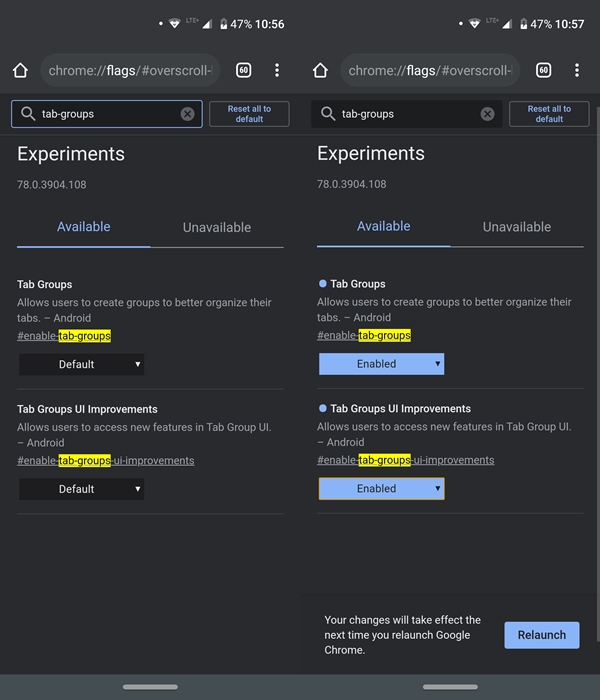Open three-dot overflow menu in right screen
This screenshot has width=600, height=700.
[x=577, y=70]
